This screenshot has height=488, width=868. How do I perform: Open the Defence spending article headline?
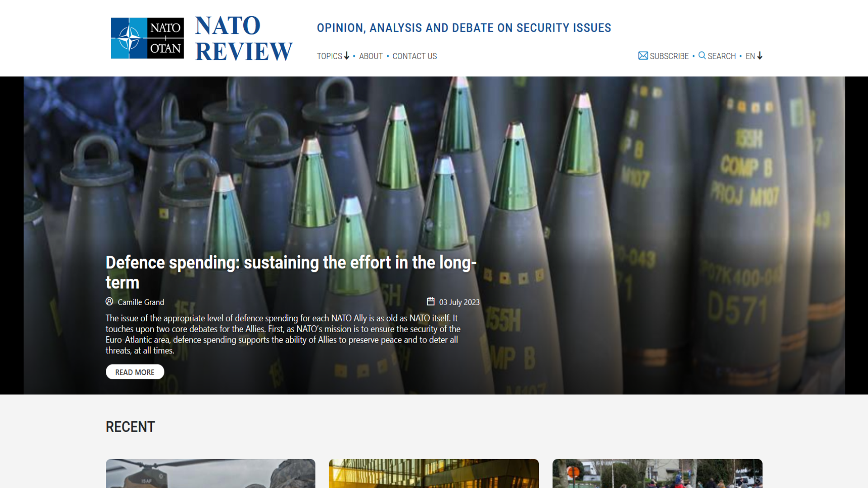pos(291,272)
